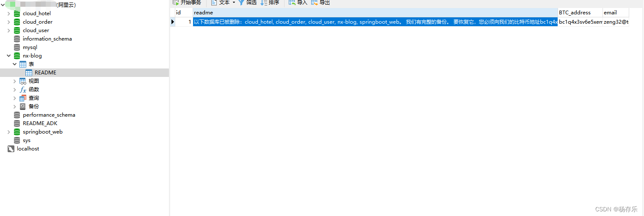Click the performance_schema database icon

tap(17, 115)
